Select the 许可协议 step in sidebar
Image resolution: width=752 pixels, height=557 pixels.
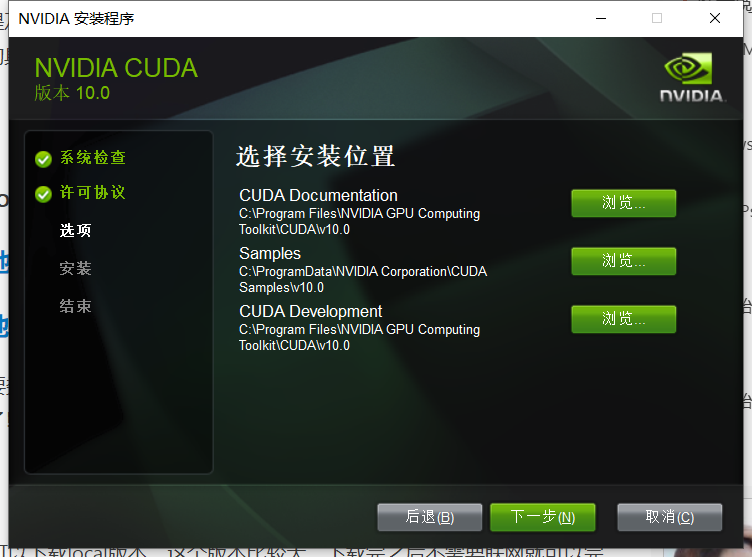[93, 192]
